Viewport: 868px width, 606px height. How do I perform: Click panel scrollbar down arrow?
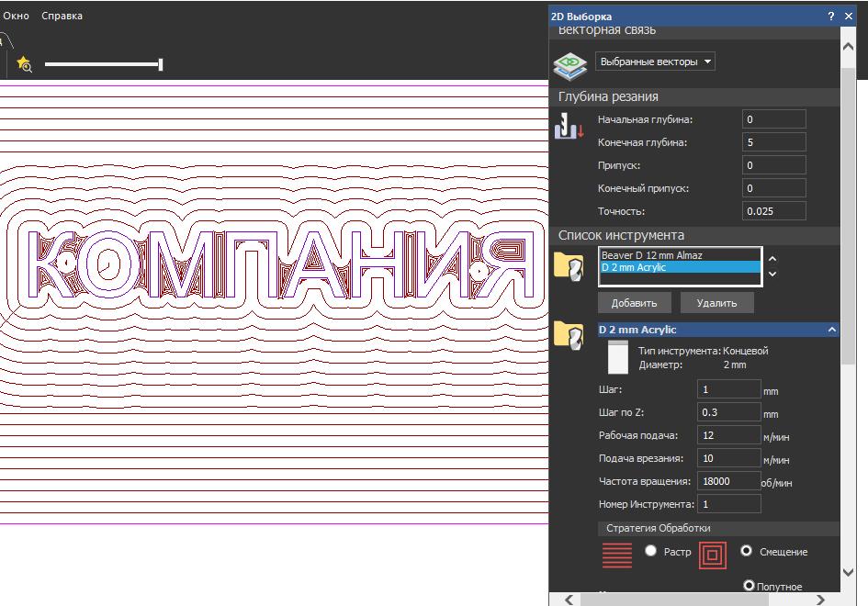tap(848, 572)
